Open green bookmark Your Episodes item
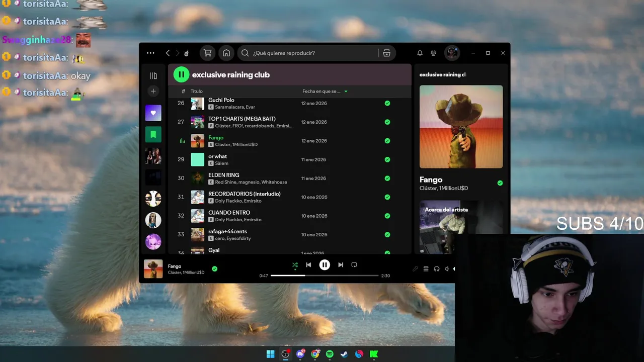The image size is (644, 362). [153, 134]
